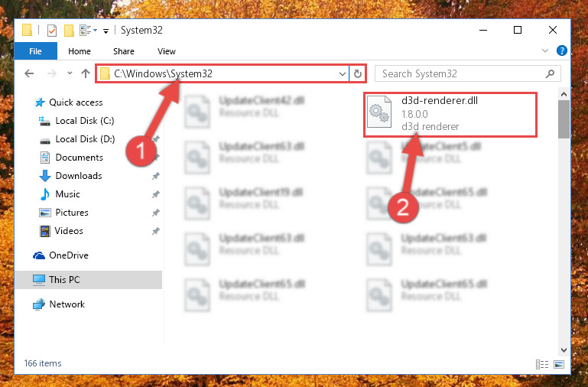
Task: Open Downloads in Quick access
Action: click(x=79, y=175)
